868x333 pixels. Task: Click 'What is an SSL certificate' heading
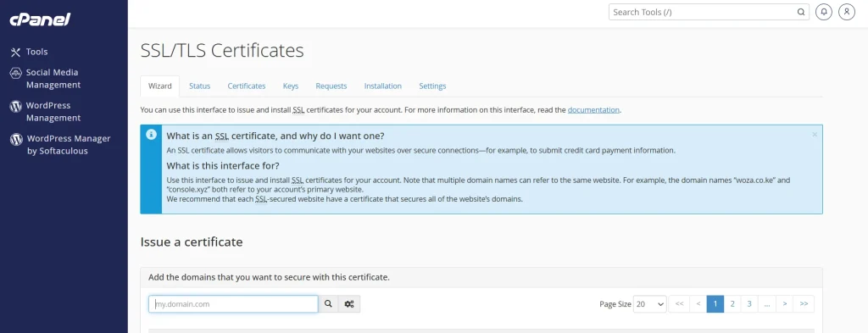pyautogui.click(x=275, y=136)
